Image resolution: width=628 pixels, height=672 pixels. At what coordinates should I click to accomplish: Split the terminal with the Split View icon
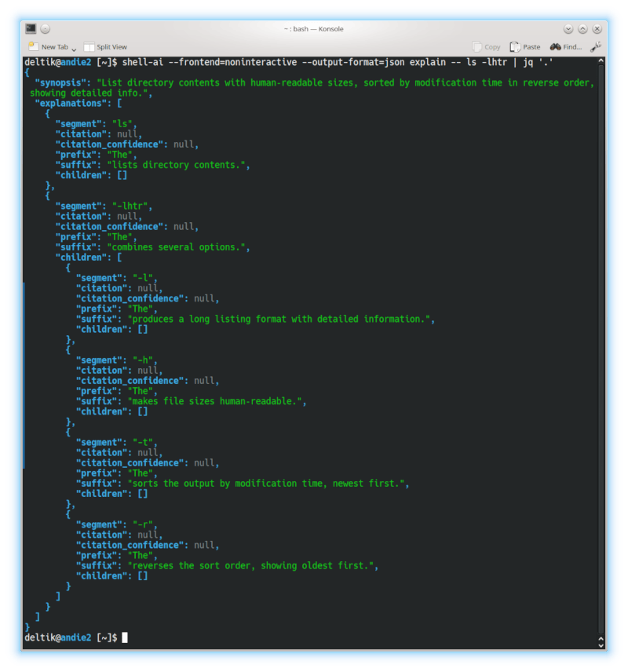click(x=89, y=47)
